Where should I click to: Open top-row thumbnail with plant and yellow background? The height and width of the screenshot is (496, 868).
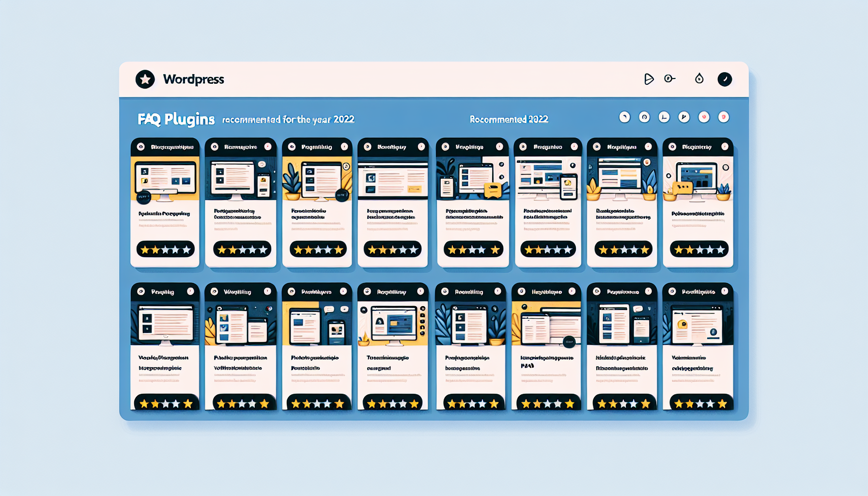[317, 179]
